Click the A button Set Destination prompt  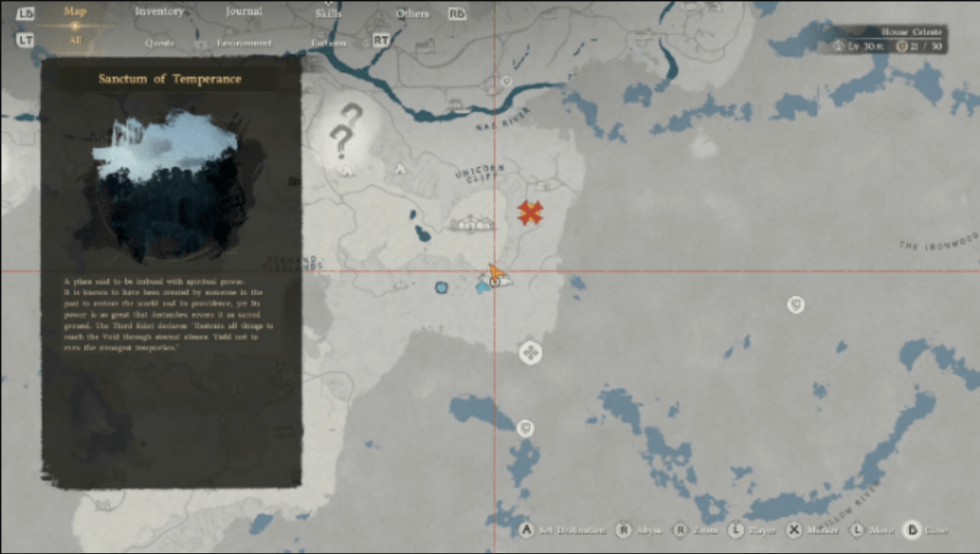[x=562, y=530]
